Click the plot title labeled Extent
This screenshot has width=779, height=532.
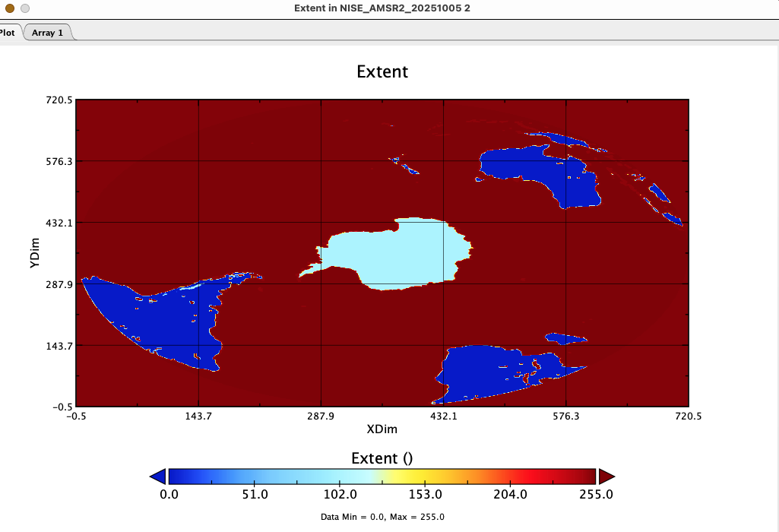[382, 71]
